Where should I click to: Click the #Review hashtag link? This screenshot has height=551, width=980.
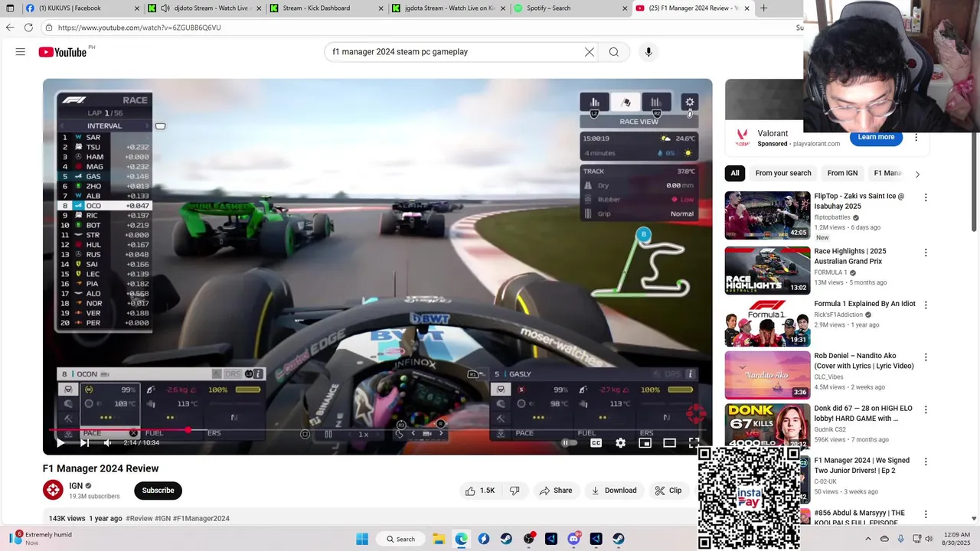(x=139, y=518)
